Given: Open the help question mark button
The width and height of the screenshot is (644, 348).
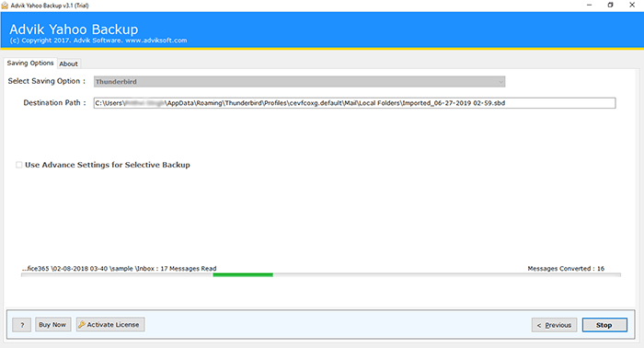Looking at the screenshot, I should tap(22, 325).
